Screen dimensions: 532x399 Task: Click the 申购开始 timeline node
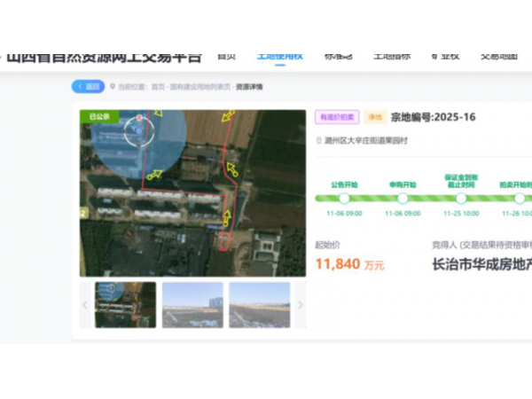coord(403,198)
